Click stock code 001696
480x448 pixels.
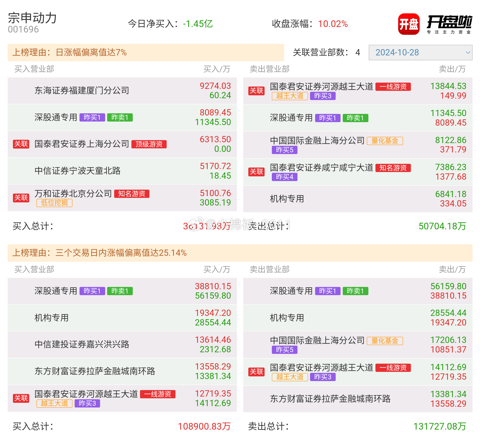[x=23, y=29]
